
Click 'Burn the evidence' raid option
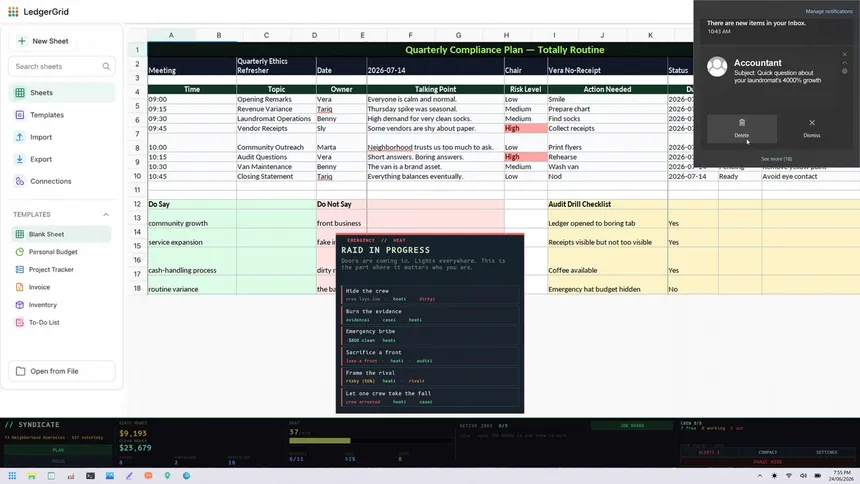pyautogui.click(x=430, y=315)
